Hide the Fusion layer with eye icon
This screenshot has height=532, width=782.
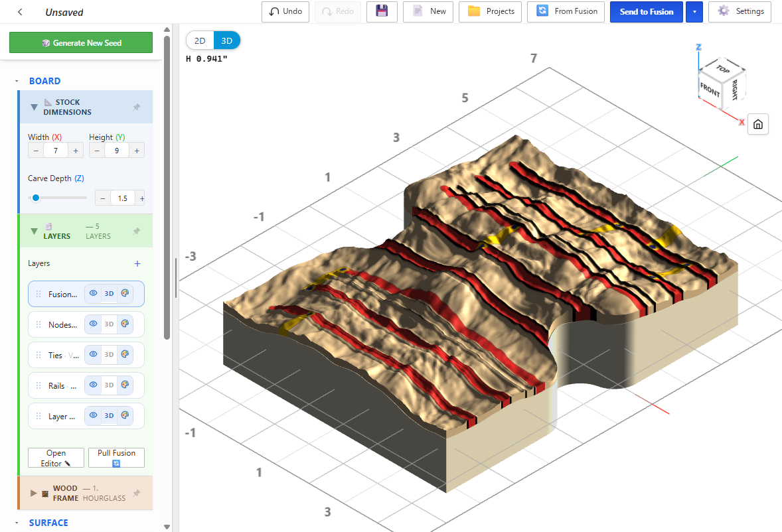[93, 294]
